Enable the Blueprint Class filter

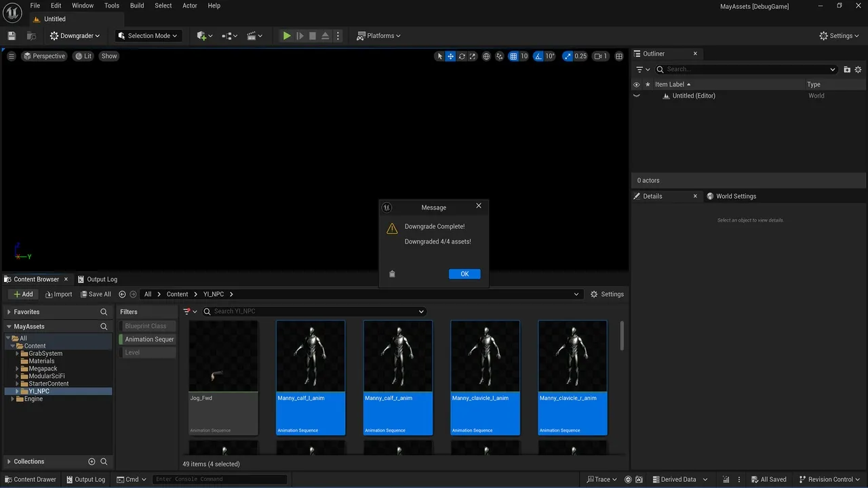click(146, 326)
